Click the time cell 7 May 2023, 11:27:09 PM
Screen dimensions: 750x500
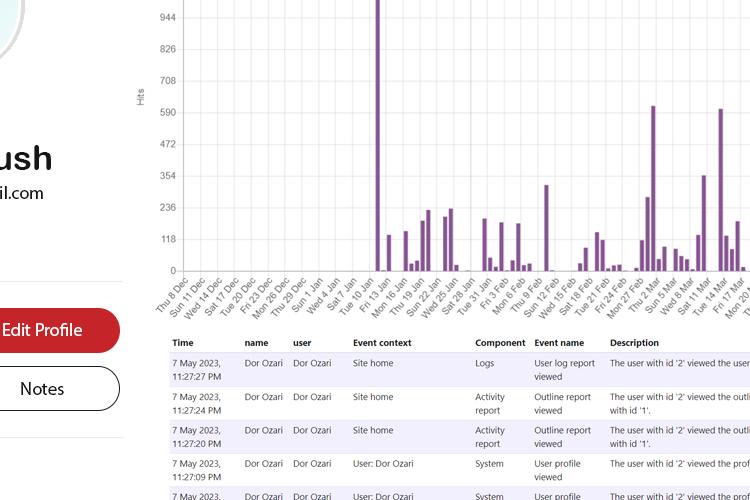tap(197, 470)
